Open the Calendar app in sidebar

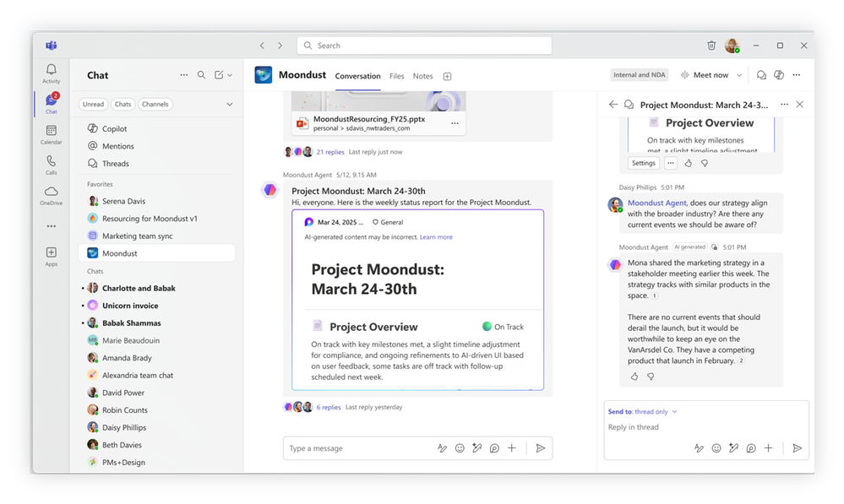pyautogui.click(x=51, y=134)
